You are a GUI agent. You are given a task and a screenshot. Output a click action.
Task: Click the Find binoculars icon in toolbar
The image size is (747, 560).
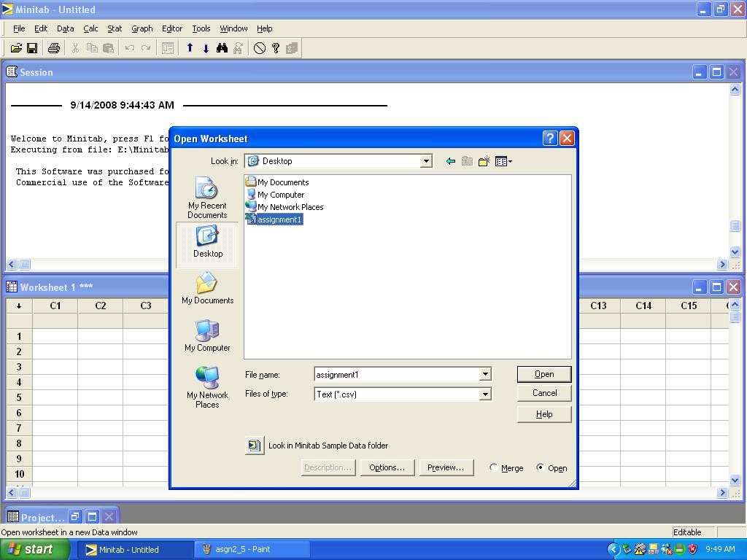tap(222, 48)
